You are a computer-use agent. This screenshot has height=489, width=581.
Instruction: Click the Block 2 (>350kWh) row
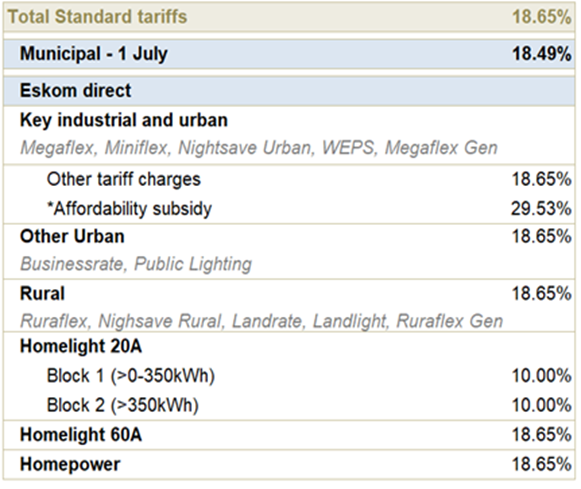coord(289,405)
